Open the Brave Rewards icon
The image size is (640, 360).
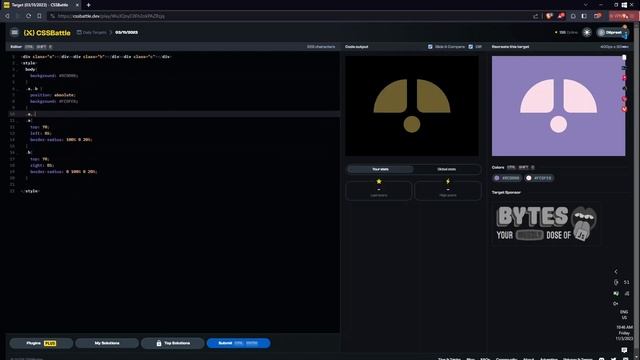pyautogui.click(x=561, y=16)
